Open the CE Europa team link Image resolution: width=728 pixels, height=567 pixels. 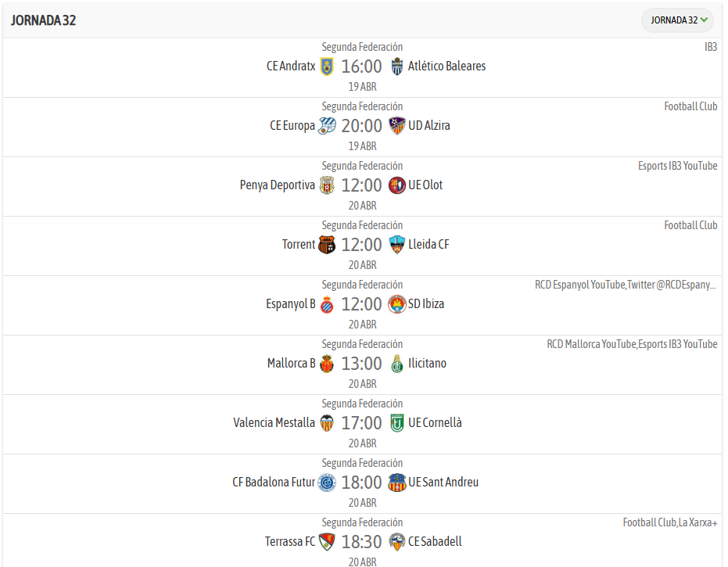(x=292, y=126)
